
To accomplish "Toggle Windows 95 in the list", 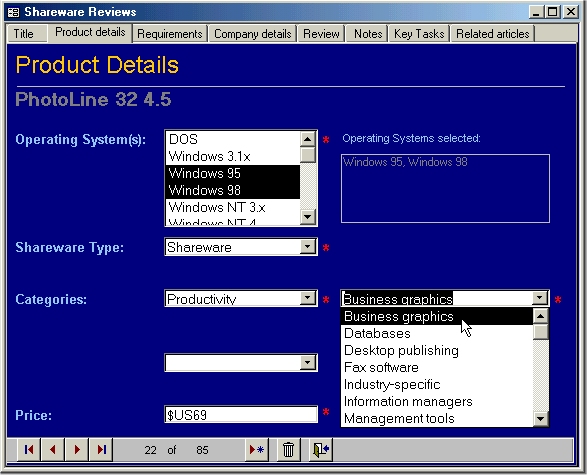I will [232, 173].
